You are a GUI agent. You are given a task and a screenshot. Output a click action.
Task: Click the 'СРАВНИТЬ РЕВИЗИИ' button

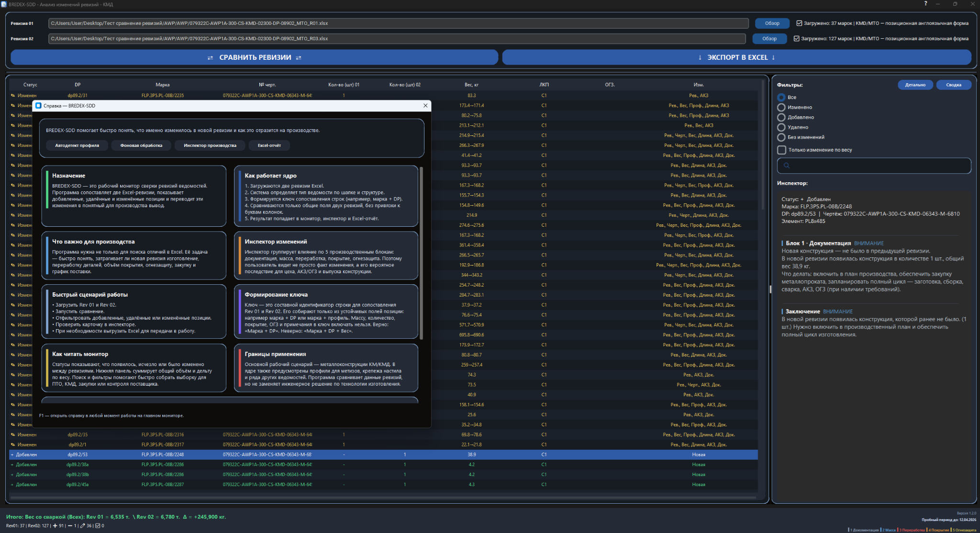point(255,57)
